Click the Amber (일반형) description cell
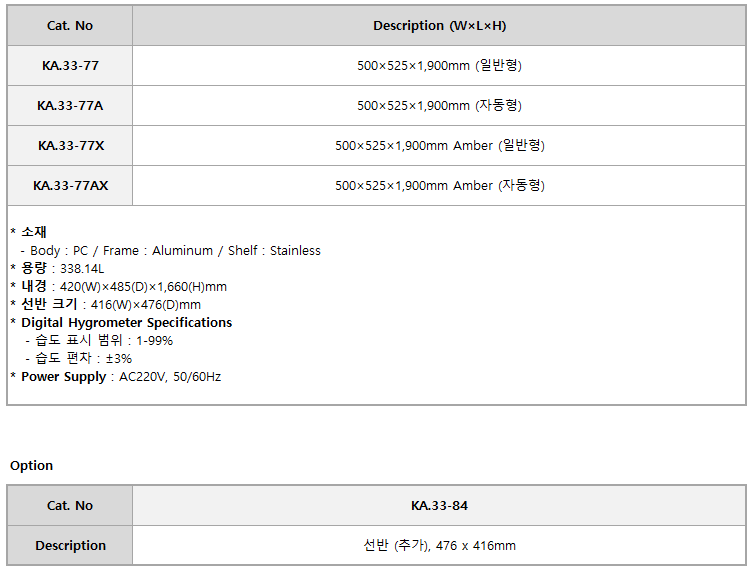The height and width of the screenshot is (571, 752). pos(439,146)
